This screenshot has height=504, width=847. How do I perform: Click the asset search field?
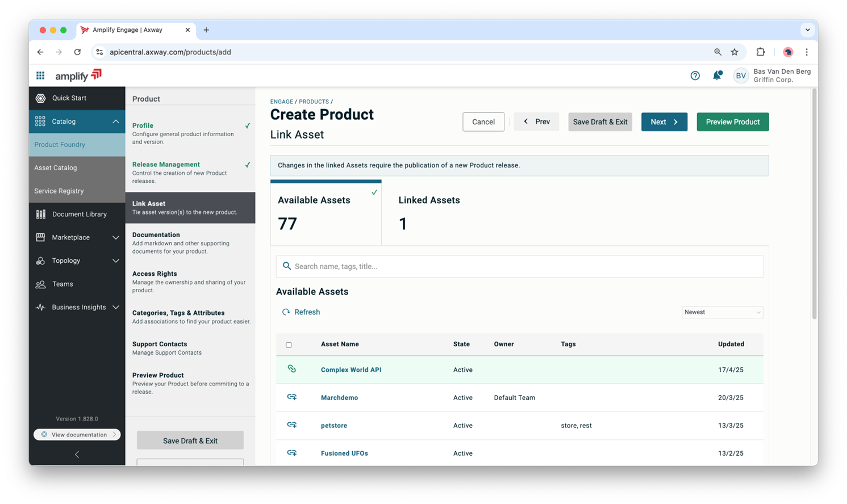519,266
